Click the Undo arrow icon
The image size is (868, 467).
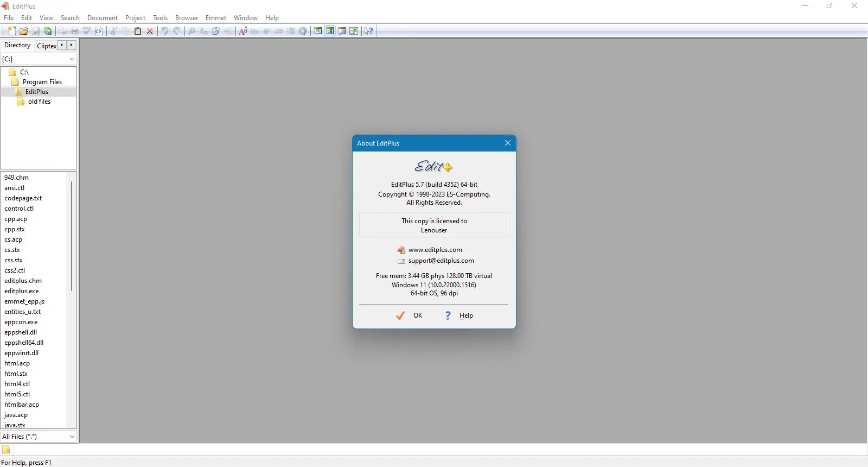click(x=165, y=31)
